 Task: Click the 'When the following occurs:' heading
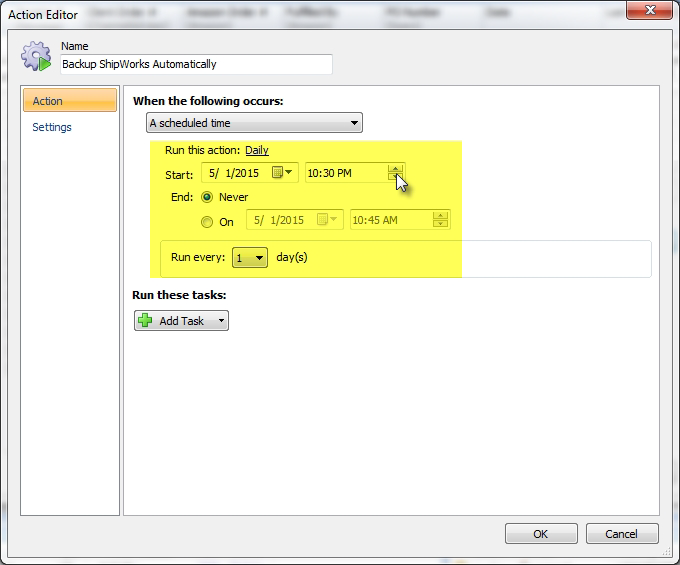208,101
